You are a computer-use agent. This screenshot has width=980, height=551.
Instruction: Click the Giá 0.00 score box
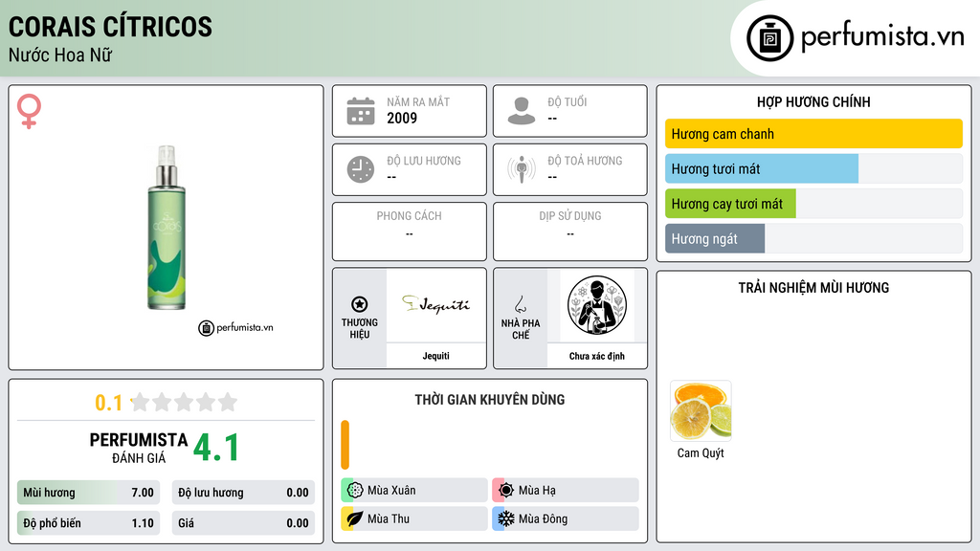pos(243,523)
